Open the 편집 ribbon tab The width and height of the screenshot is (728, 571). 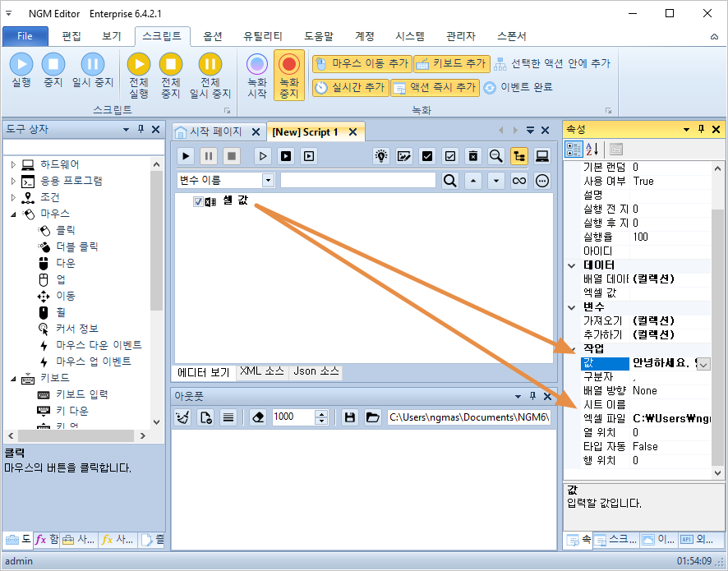tap(71, 36)
